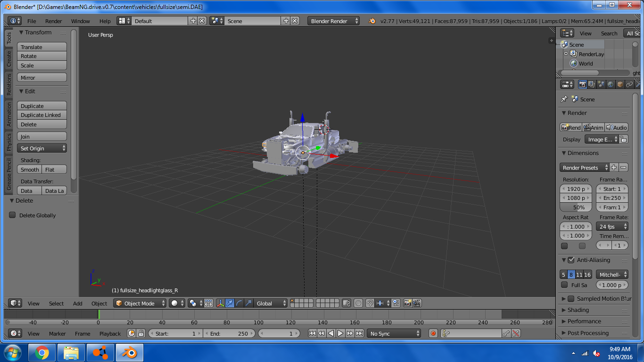Toggle proportional editing circle icon

[x=358, y=303]
